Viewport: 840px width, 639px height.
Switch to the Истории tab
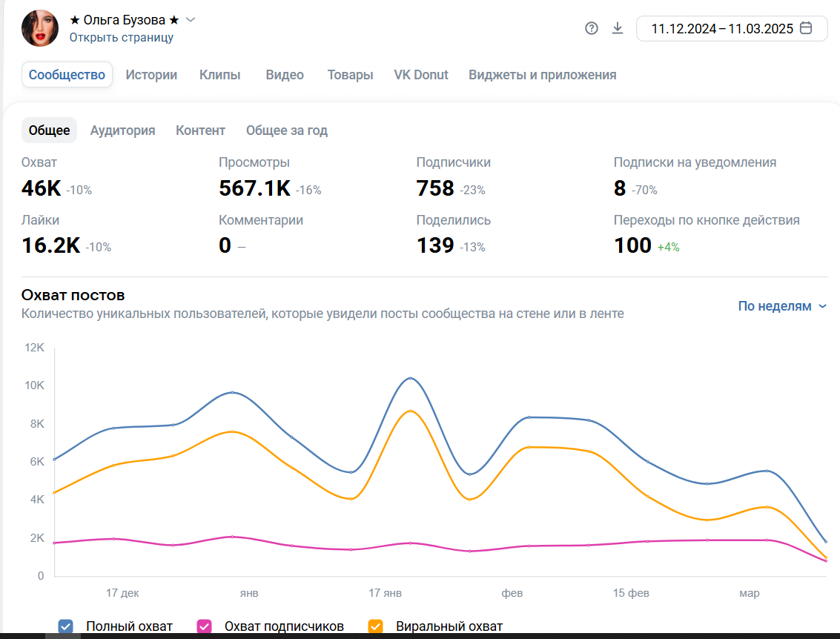(x=151, y=74)
